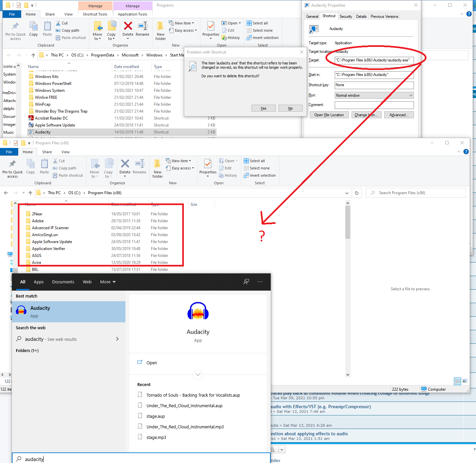476x463 pixels.
Task: Click the Search Program Files (x86) box
Action: click(416, 193)
